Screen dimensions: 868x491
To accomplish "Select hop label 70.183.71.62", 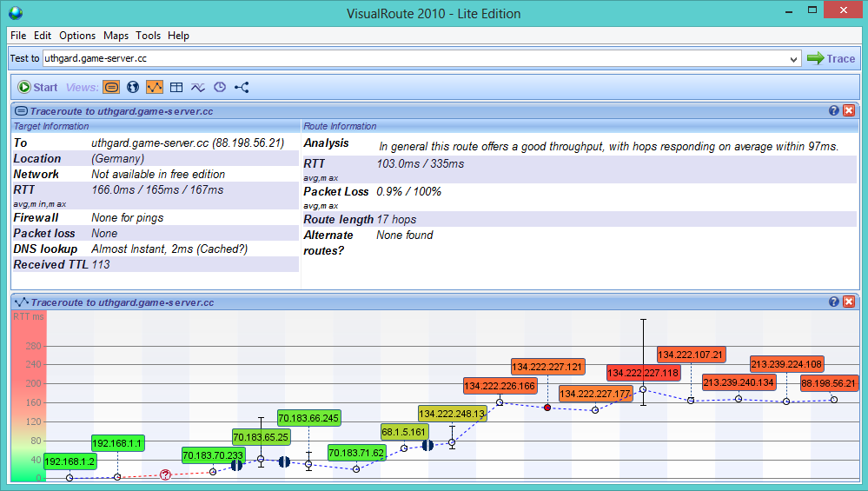I will (356, 453).
